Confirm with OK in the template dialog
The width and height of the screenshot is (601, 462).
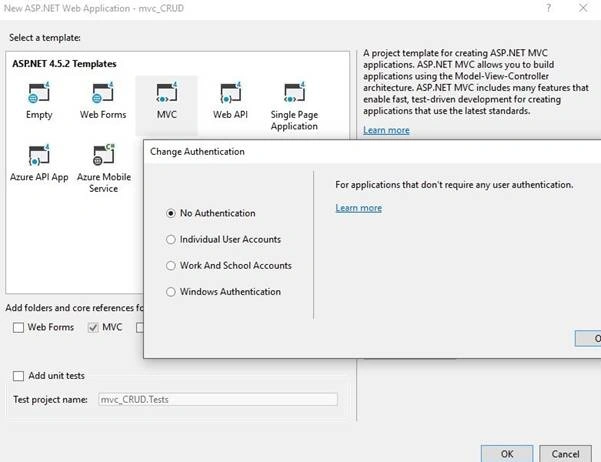(x=507, y=454)
